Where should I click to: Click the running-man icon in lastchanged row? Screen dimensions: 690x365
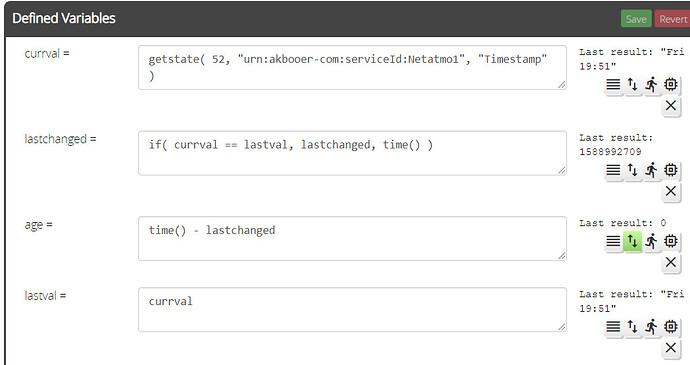click(x=651, y=170)
